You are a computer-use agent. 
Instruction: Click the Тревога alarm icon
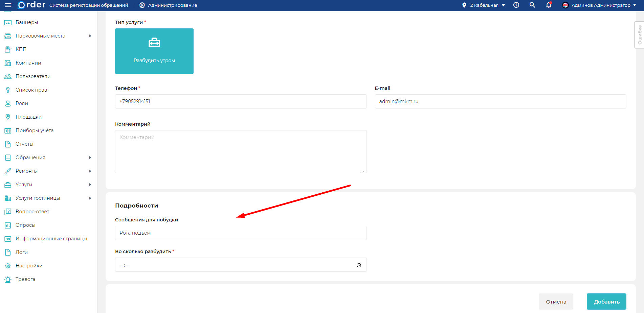8,279
